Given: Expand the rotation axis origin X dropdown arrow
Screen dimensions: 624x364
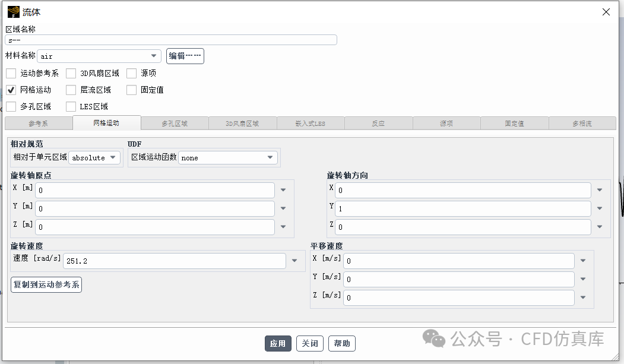Looking at the screenshot, I should (x=283, y=190).
